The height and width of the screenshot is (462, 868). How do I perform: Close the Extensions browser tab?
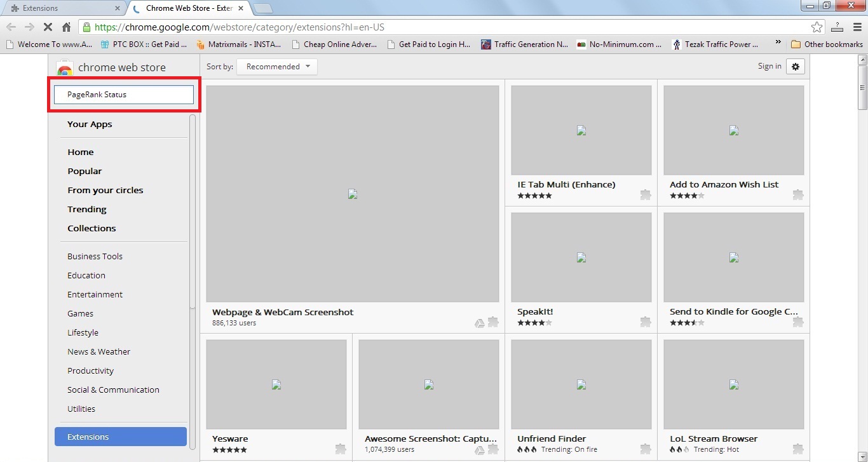tap(117, 8)
